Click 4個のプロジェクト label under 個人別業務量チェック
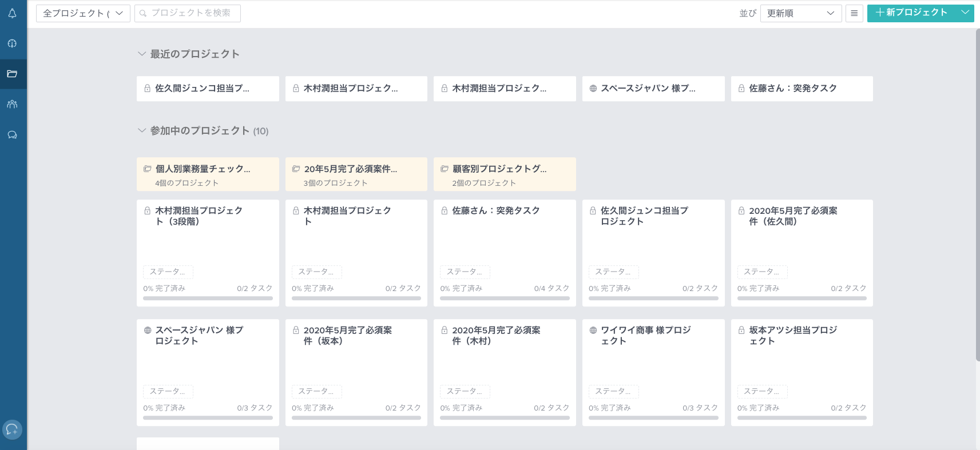This screenshot has width=980, height=450. 187,183
